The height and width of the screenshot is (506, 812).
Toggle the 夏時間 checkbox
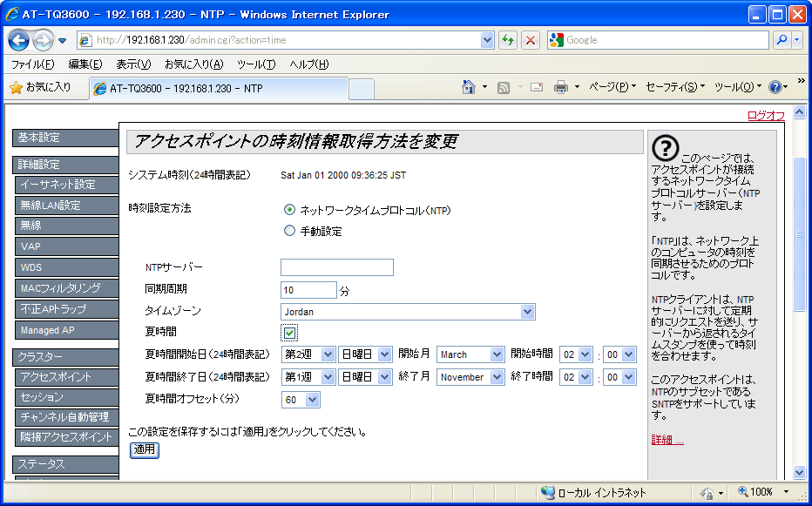point(290,333)
